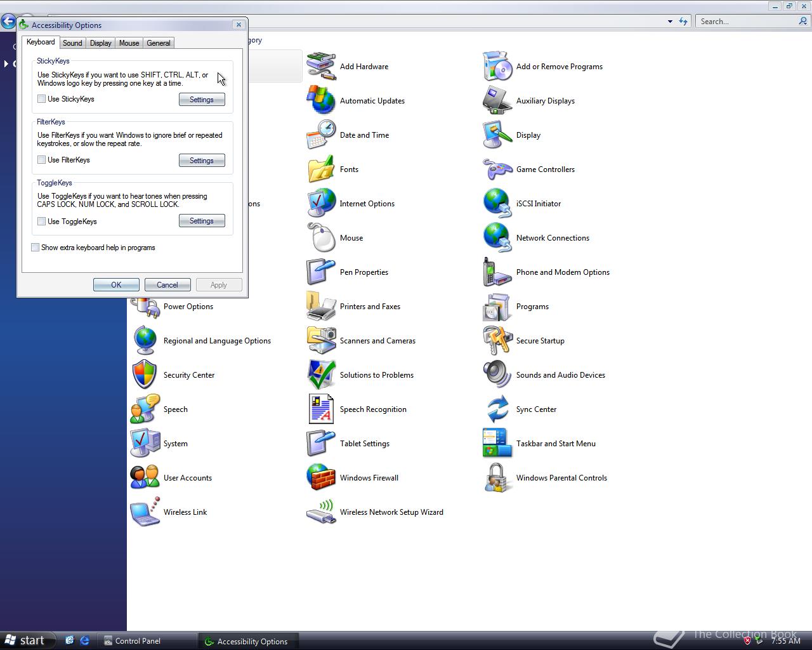
Task: Click the search magnifier icon
Action: pyautogui.click(x=803, y=21)
